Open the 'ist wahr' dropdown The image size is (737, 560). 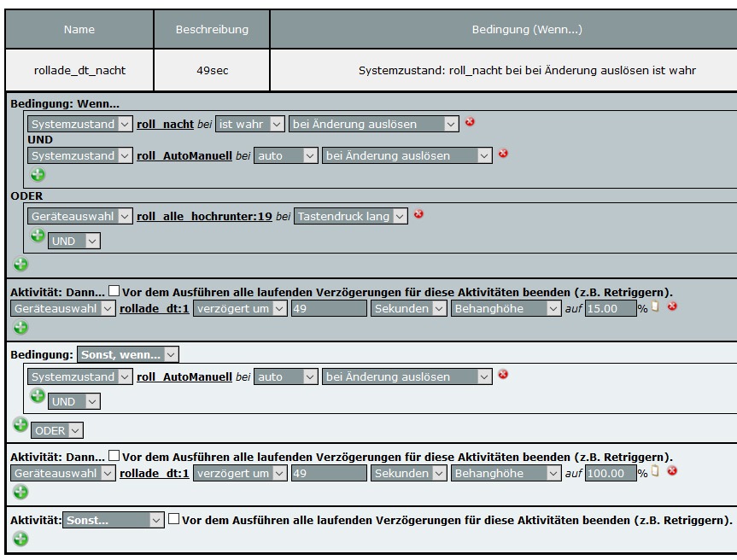[249, 124]
